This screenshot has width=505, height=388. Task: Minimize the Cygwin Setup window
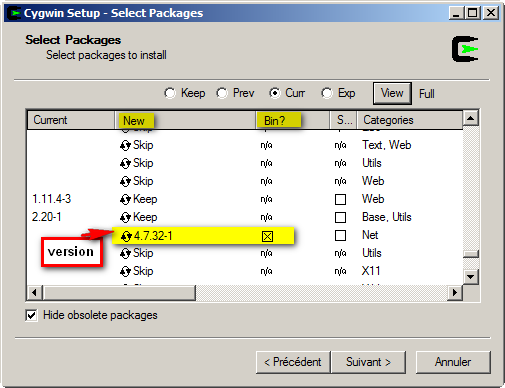(457, 13)
